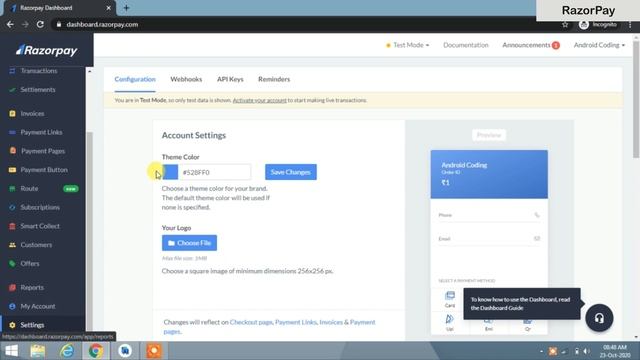640x360 pixels.
Task: Open Payment Links sidebar icon
Action: click(x=12, y=132)
